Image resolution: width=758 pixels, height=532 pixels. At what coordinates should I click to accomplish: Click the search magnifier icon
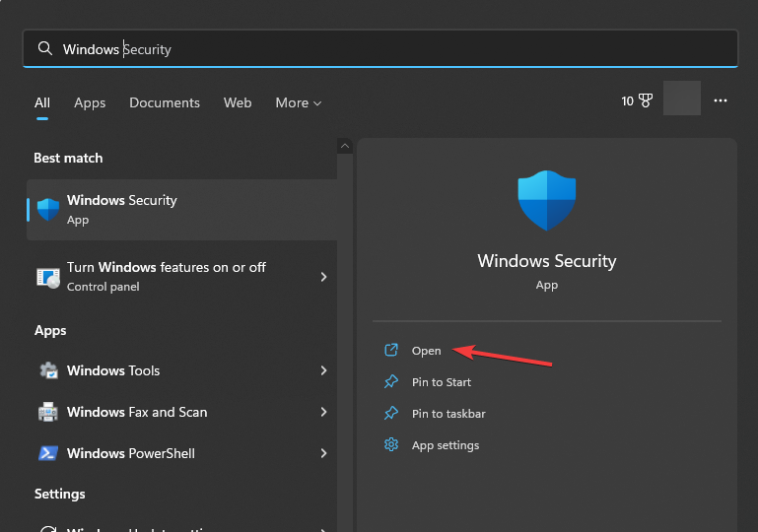[45, 48]
